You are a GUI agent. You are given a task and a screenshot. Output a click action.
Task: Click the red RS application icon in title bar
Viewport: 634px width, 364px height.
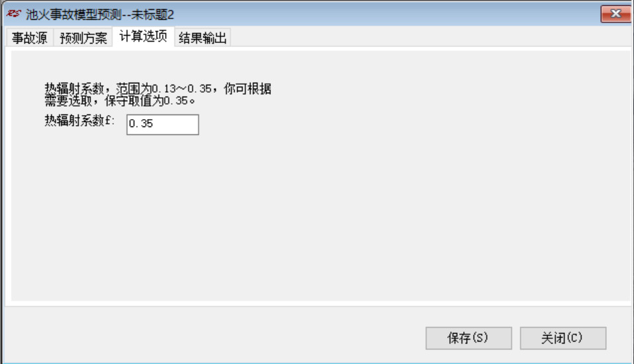point(13,14)
